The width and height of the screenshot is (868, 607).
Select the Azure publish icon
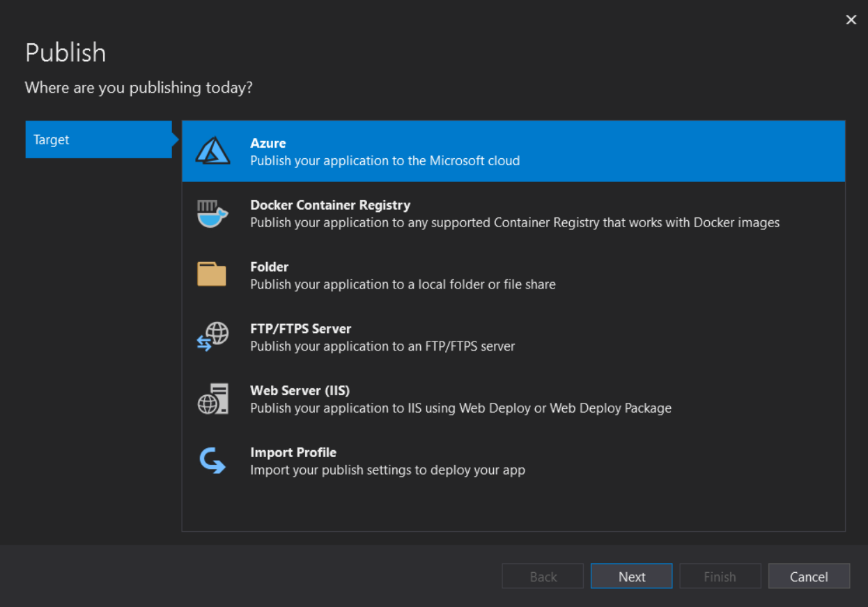[x=213, y=151]
